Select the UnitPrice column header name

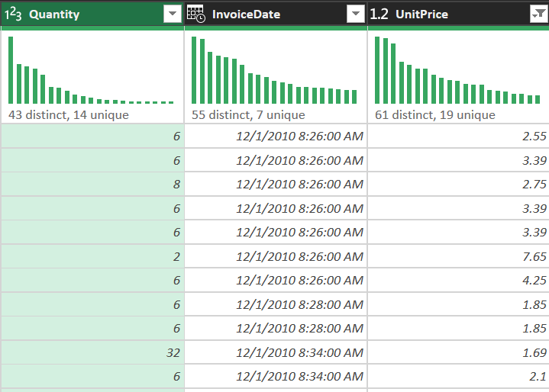(421, 14)
